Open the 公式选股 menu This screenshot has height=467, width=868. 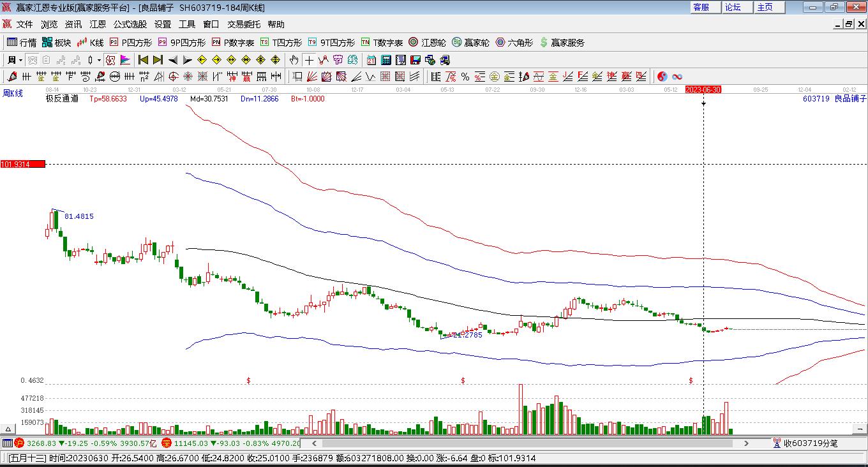tap(130, 24)
